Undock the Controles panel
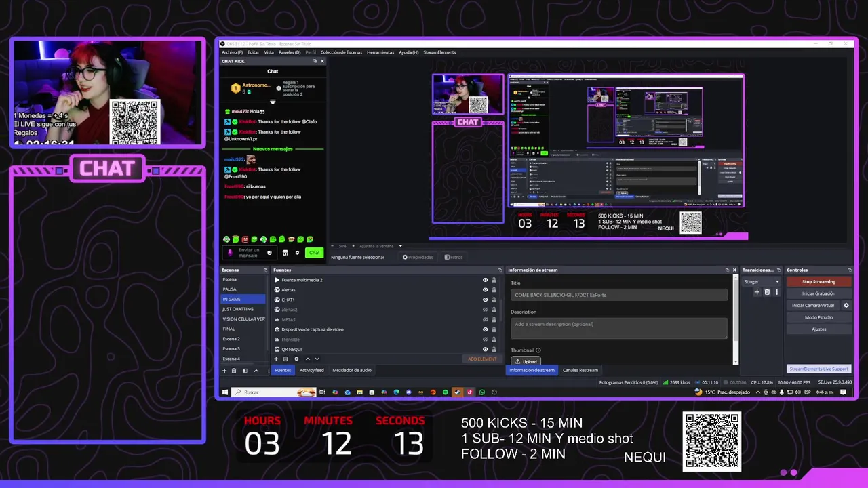868x488 pixels. 850,270
